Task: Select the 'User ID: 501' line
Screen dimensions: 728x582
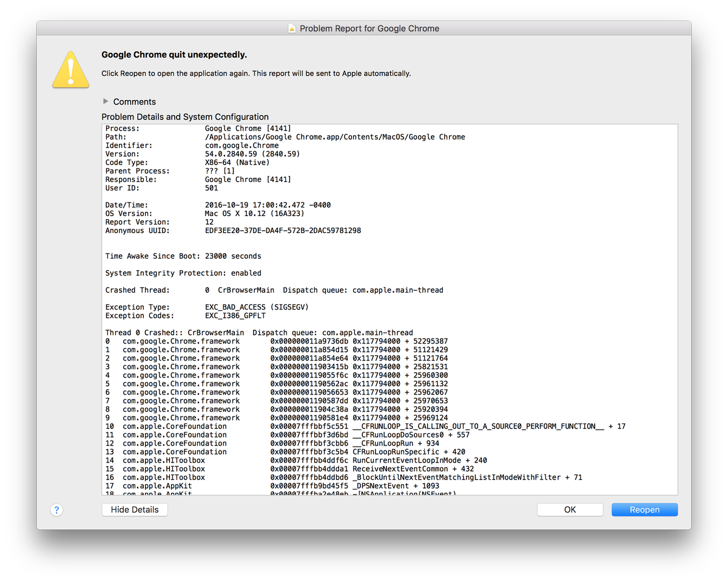Action: click(161, 188)
